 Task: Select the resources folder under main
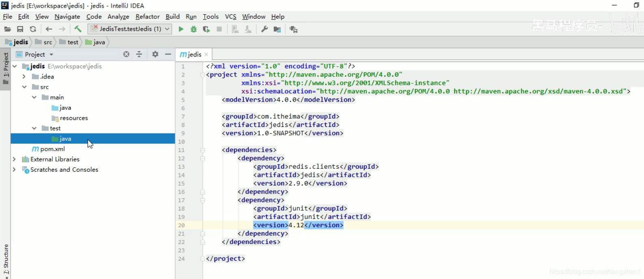pos(70,118)
